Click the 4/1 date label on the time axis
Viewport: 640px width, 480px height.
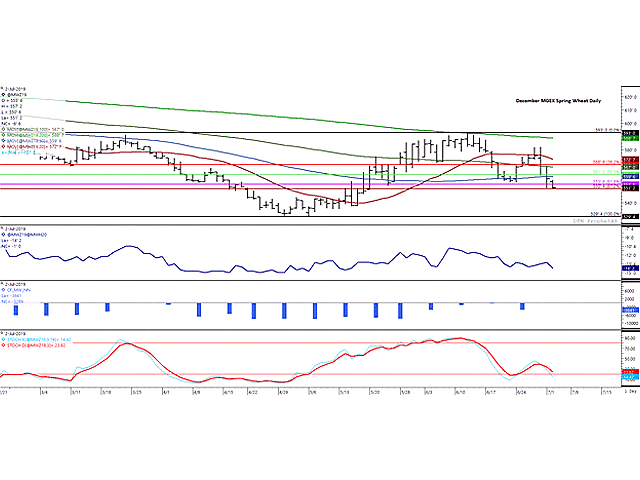tap(166, 391)
